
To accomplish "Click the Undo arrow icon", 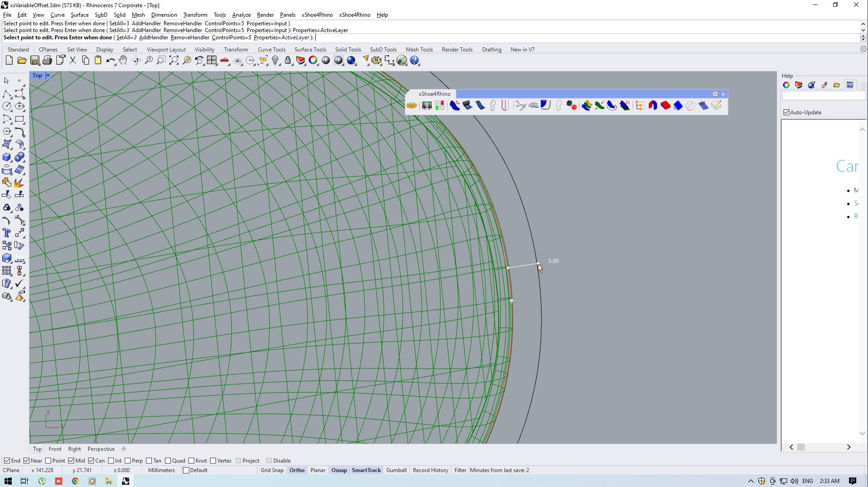I will [110, 61].
